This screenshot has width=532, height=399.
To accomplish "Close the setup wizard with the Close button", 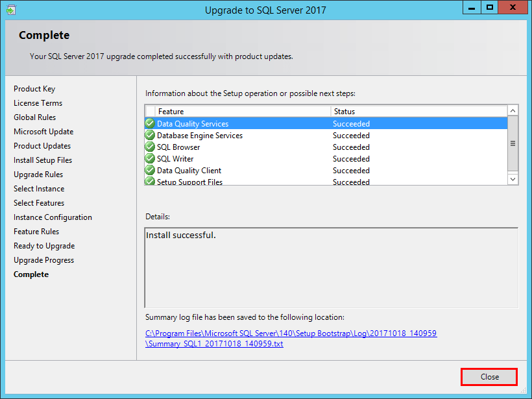I will (489, 376).
